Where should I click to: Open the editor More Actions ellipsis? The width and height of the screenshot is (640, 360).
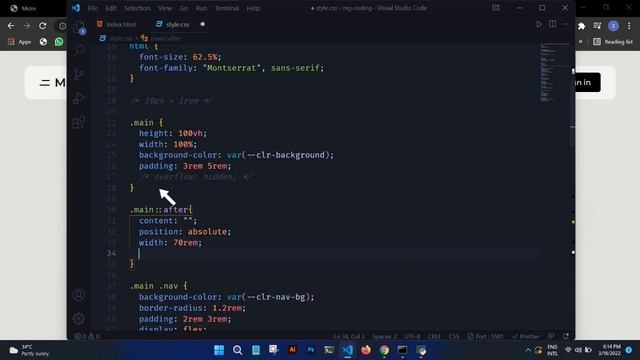point(565,24)
